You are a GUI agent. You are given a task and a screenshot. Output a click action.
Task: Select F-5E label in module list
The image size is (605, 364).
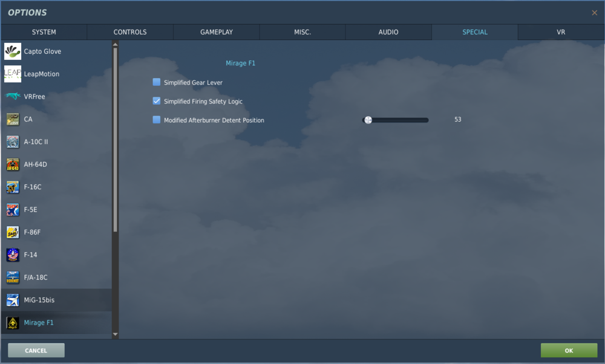(30, 209)
